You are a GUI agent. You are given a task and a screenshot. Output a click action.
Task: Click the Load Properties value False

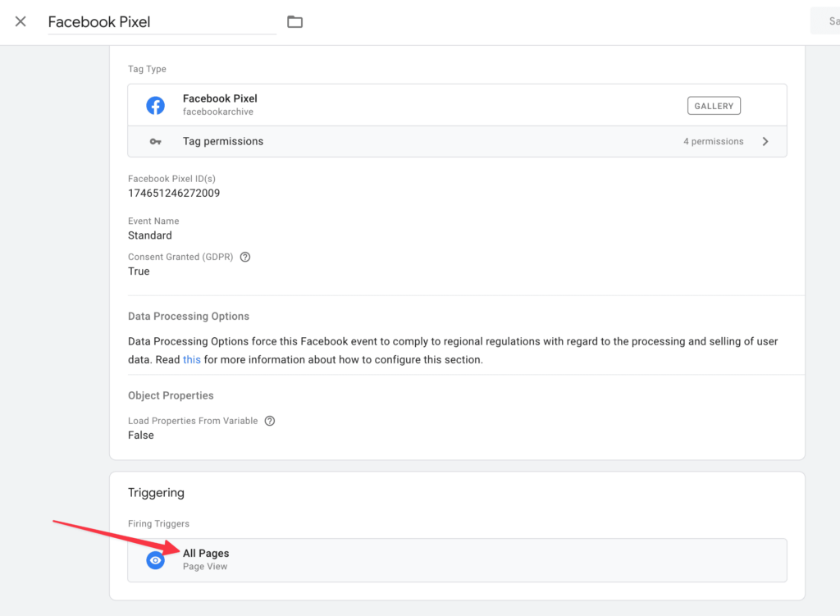point(141,436)
